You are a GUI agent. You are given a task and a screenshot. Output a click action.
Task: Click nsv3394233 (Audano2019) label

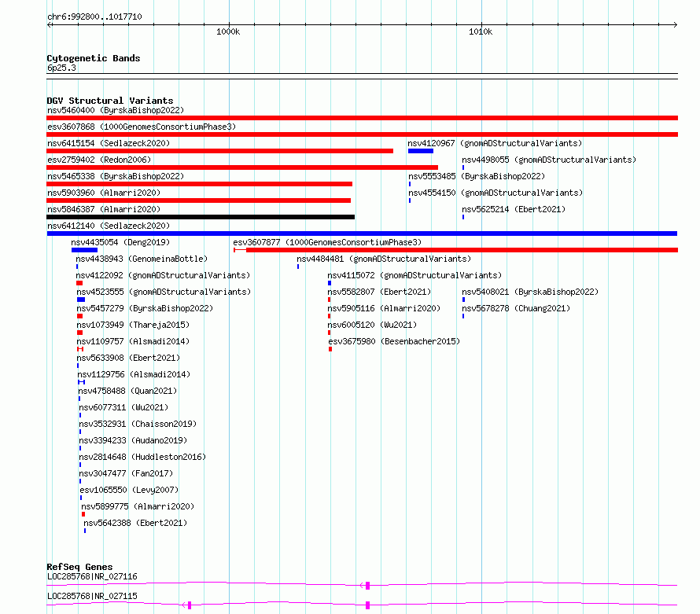[x=133, y=440]
